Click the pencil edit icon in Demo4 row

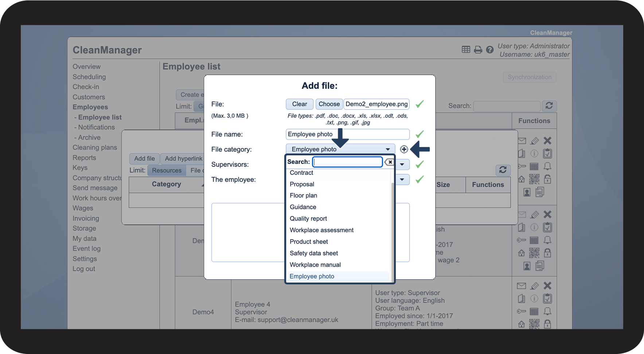click(x=534, y=286)
